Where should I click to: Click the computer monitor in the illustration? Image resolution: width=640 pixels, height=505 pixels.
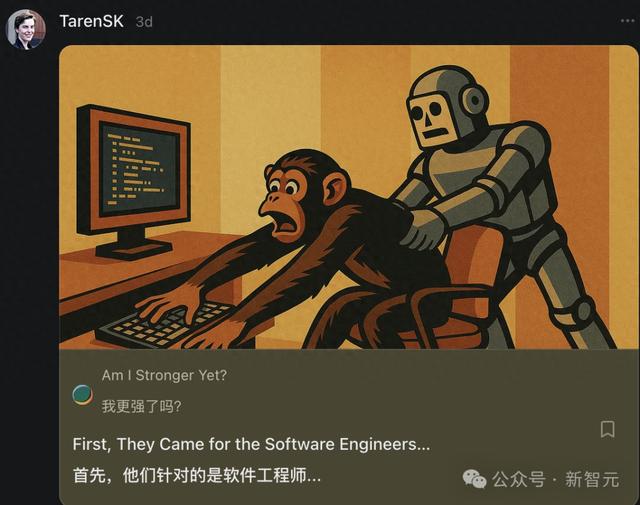click(x=133, y=180)
